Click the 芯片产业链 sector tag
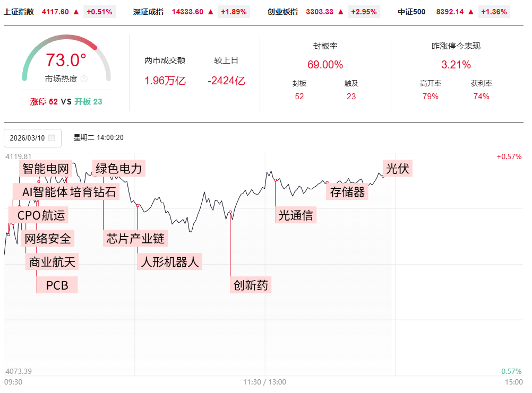 pos(136,239)
